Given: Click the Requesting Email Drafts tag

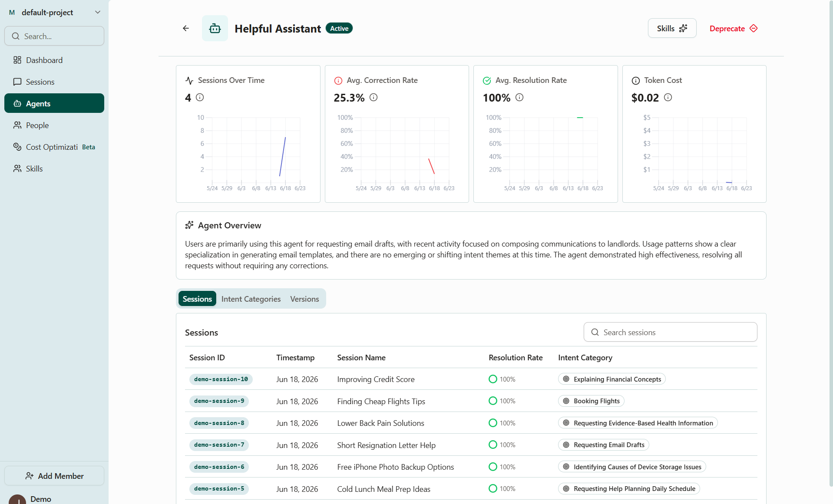Looking at the screenshot, I should (603, 445).
